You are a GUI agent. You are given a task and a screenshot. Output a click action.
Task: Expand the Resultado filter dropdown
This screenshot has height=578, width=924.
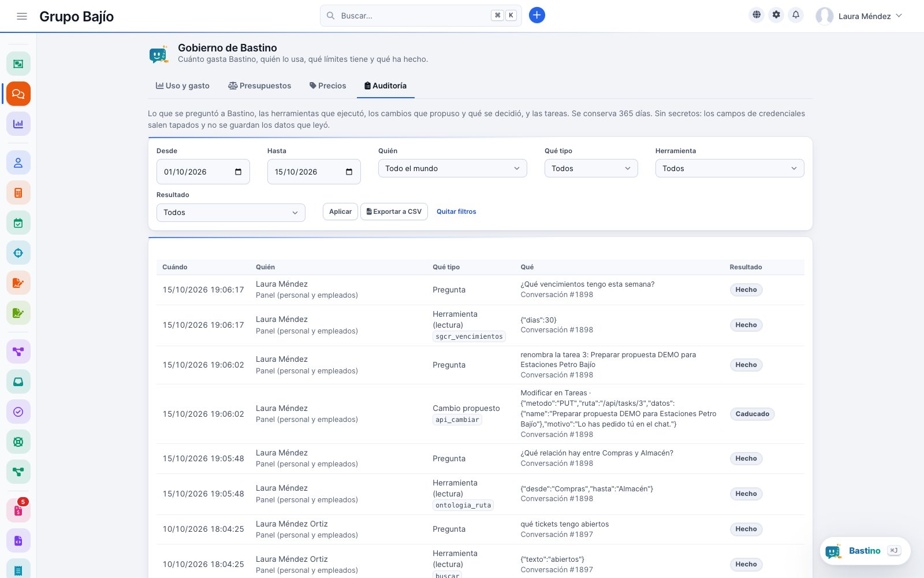coord(231,212)
